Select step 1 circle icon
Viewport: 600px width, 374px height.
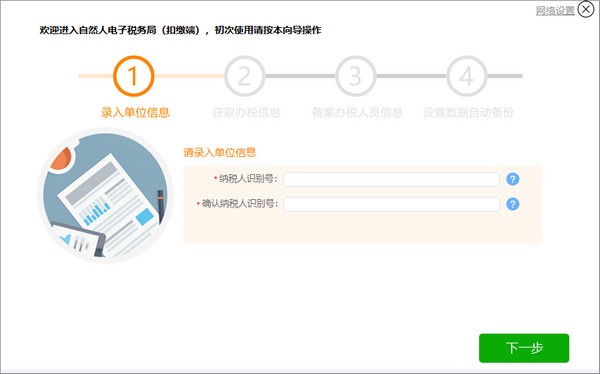134,76
